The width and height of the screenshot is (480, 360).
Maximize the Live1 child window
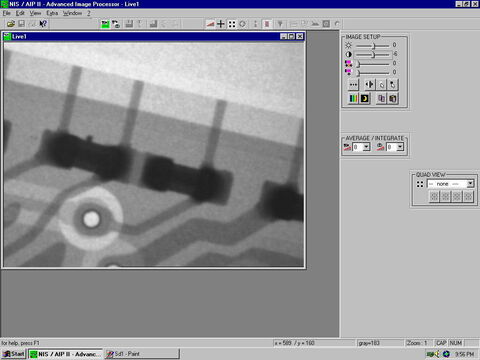(292, 36)
